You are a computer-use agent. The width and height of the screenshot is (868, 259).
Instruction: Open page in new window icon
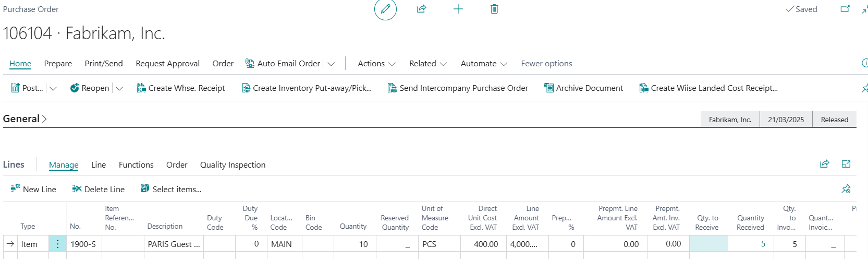(x=845, y=9)
